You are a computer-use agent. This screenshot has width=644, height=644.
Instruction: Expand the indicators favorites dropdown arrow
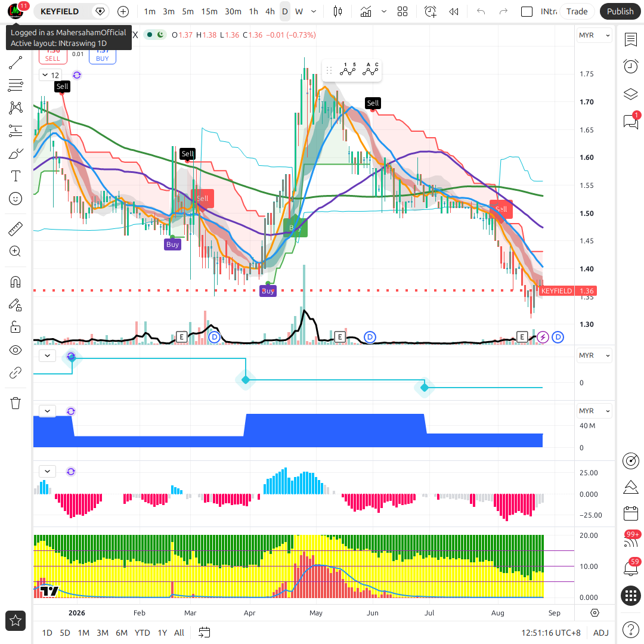click(384, 11)
